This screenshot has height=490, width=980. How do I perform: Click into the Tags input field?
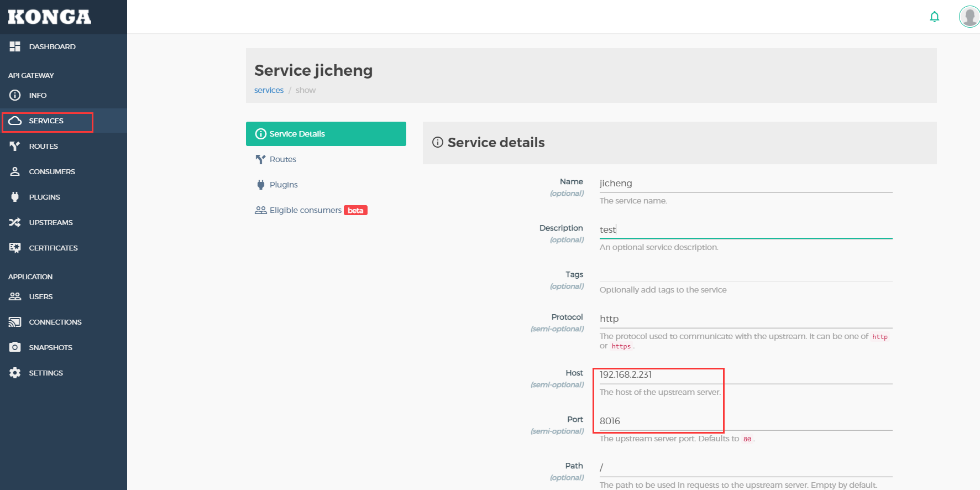coord(745,274)
